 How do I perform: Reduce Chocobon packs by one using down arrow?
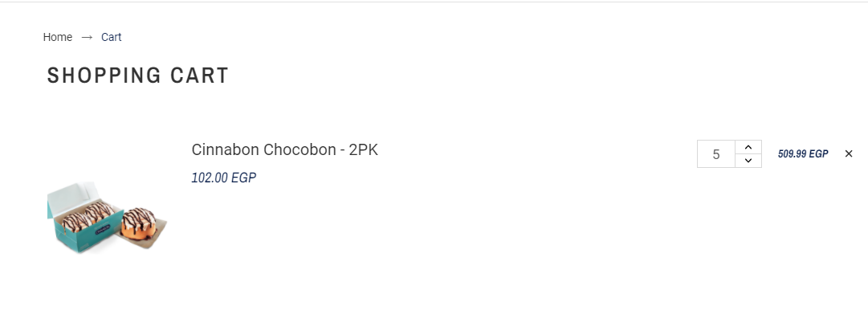[x=748, y=161]
